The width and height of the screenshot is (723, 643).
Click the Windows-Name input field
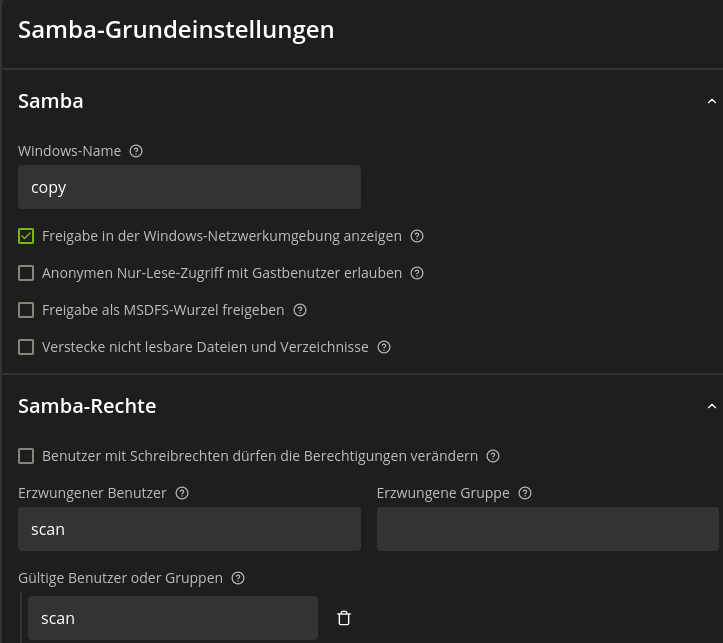189,187
